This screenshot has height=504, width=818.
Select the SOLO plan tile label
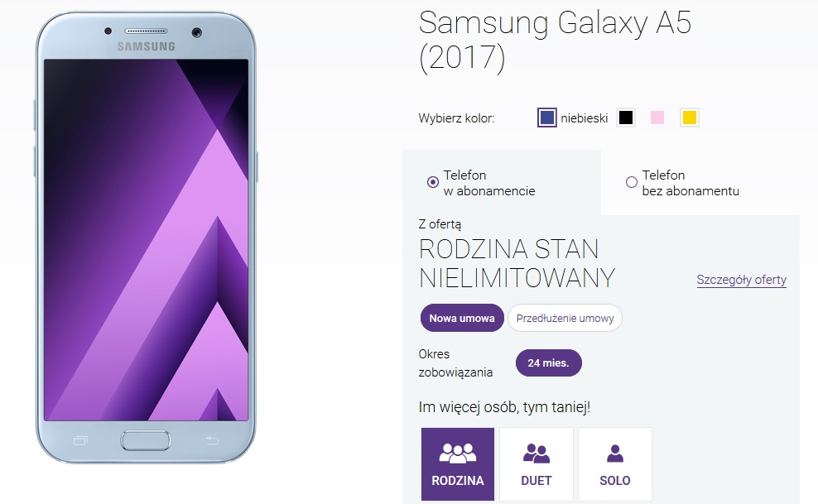point(615,481)
